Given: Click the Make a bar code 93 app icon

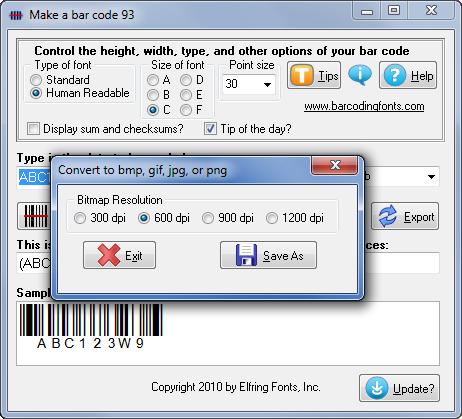Looking at the screenshot, I should click(16, 15).
